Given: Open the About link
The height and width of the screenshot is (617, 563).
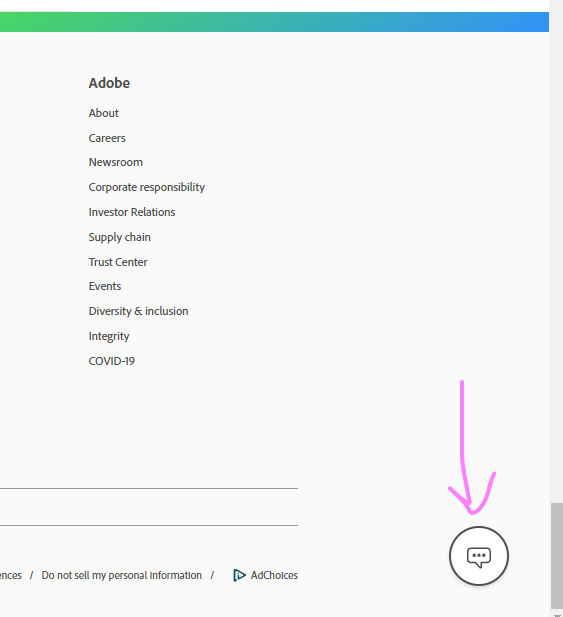Looking at the screenshot, I should point(103,113).
